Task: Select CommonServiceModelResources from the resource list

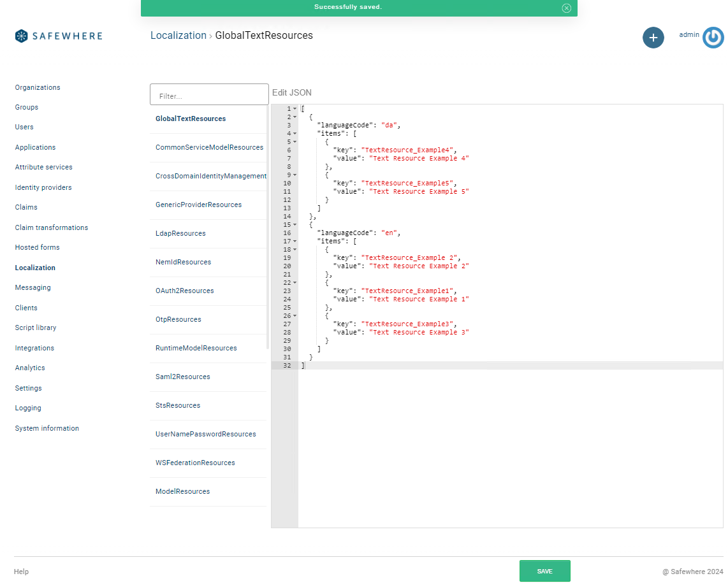Action: click(x=210, y=147)
